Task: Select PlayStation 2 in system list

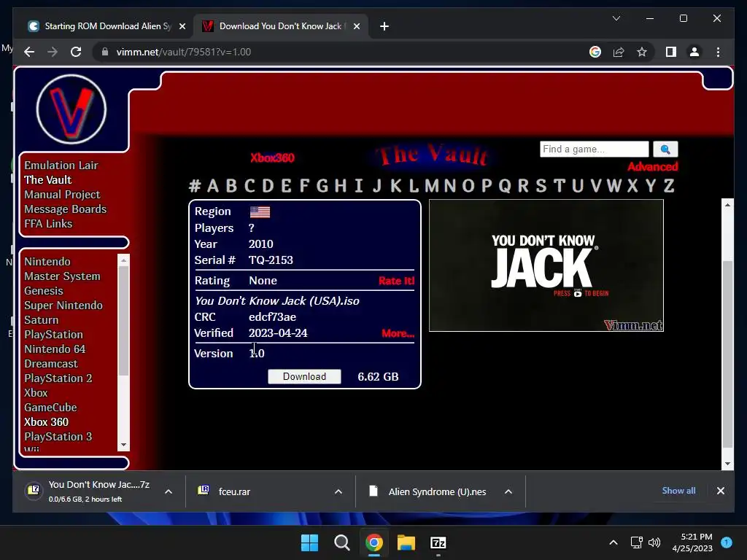Action: click(58, 378)
